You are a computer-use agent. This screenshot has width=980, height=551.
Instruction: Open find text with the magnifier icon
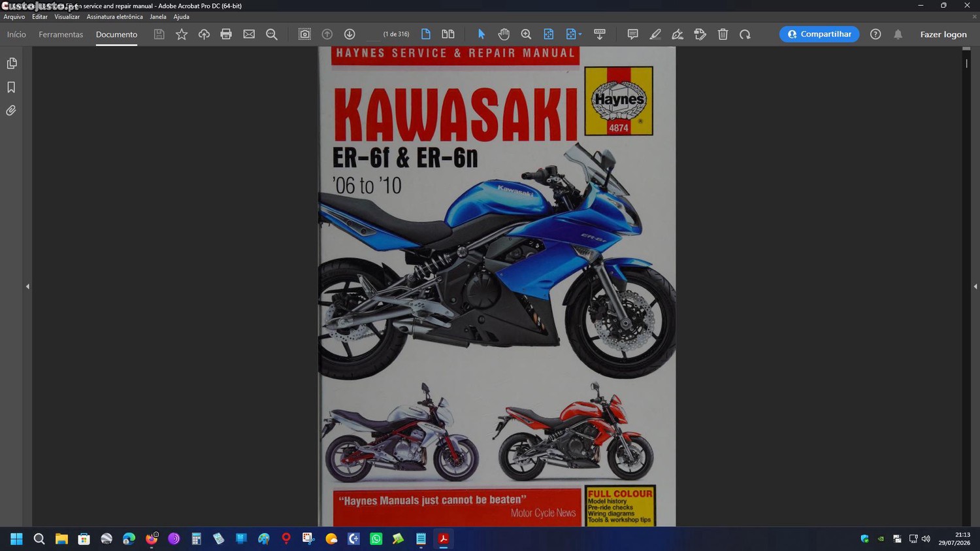pos(272,34)
